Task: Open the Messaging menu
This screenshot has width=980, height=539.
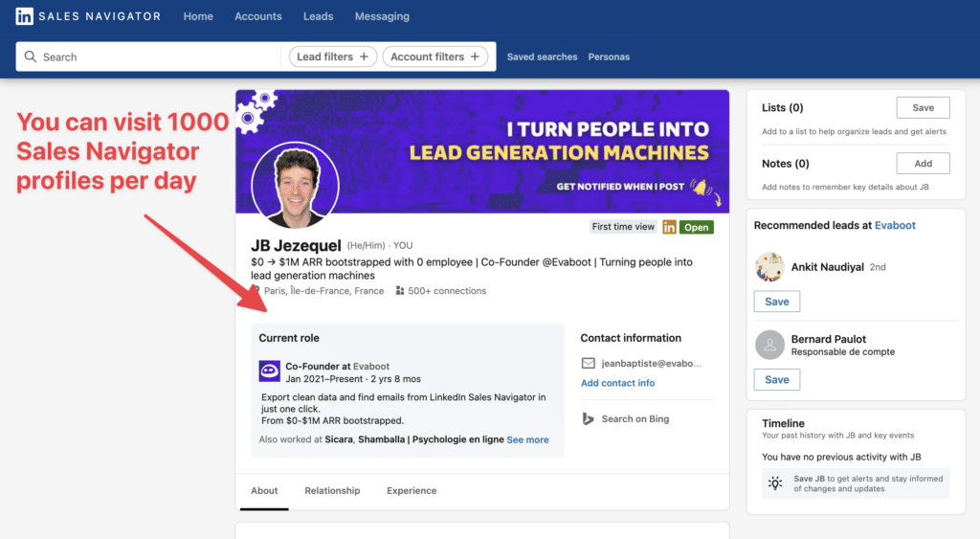Action: (382, 16)
